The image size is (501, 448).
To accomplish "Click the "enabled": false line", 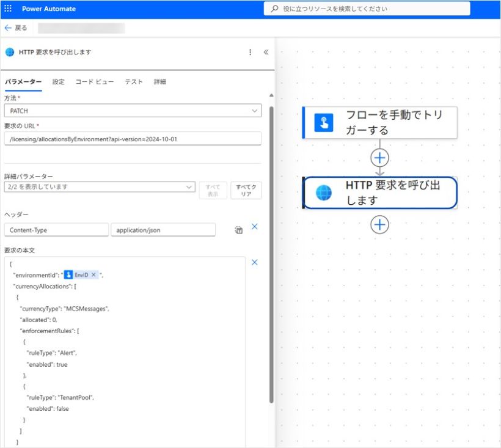I will 48,408.
